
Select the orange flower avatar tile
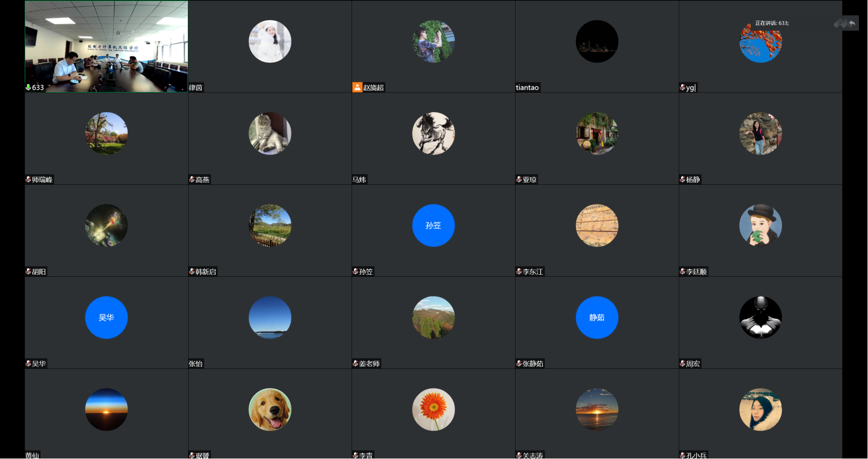[x=433, y=409]
